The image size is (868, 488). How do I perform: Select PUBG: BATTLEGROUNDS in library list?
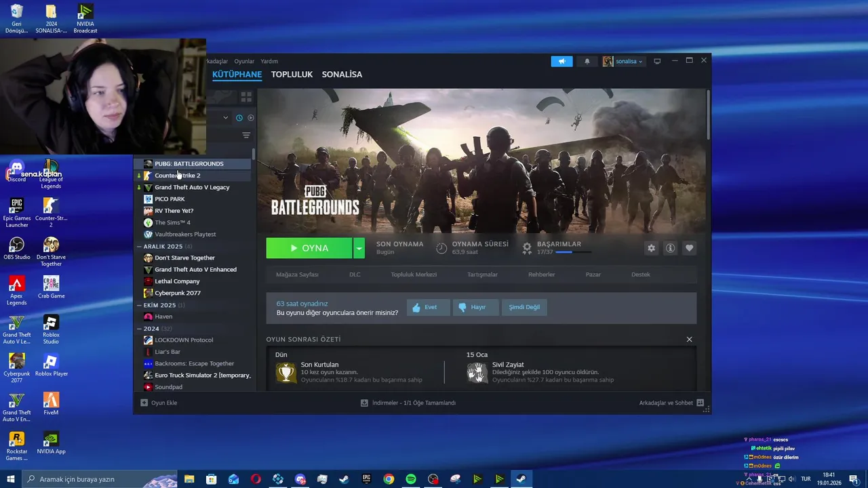(193, 163)
